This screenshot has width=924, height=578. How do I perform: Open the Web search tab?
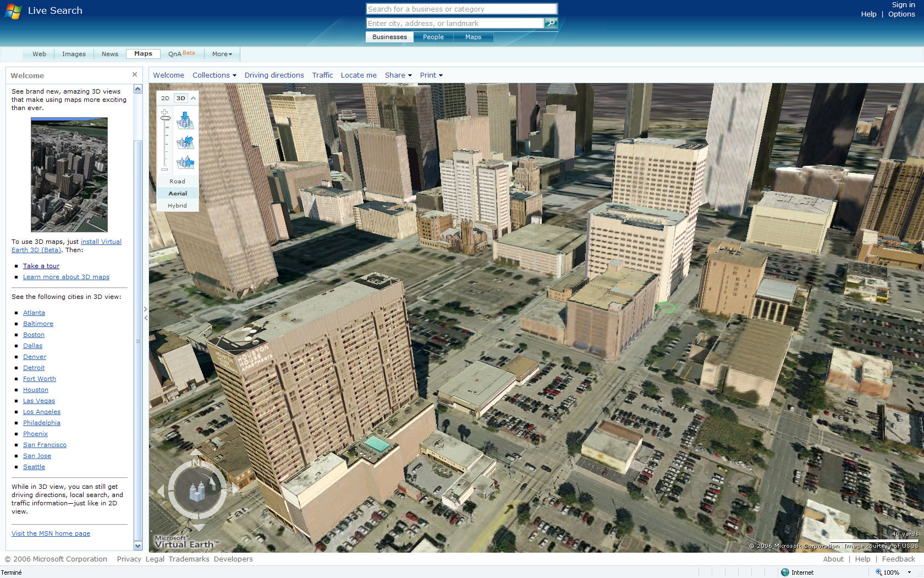[x=39, y=54]
